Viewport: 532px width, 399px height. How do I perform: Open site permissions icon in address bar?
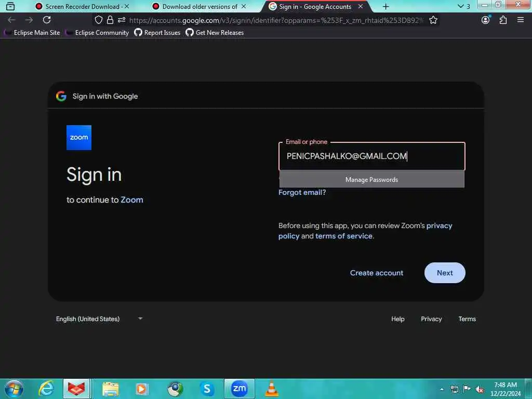tap(122, 20)
